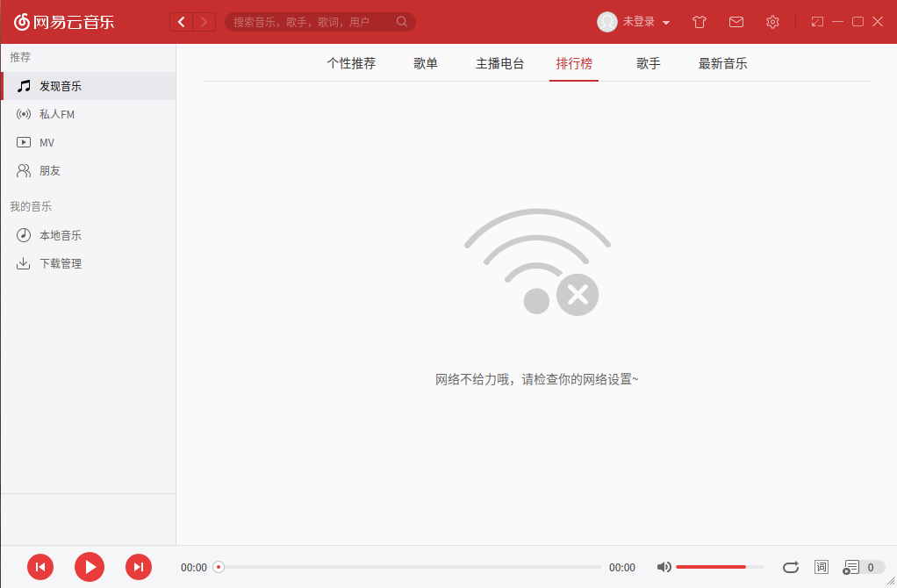Open the 歌手 artists tab
The image size is (897, 588).
point(648,62)
